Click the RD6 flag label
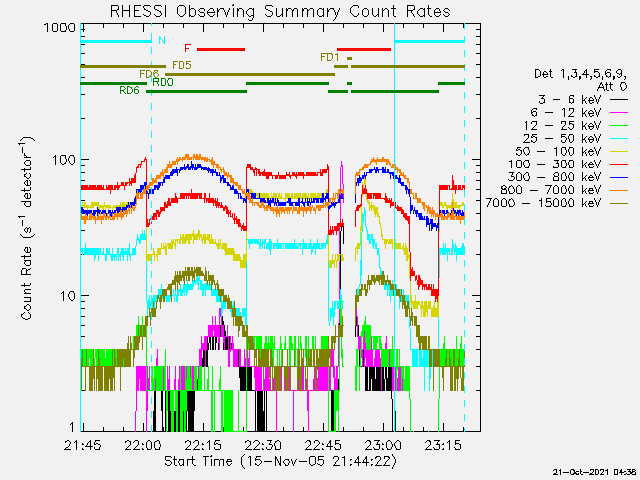The width and height of the screenshot is (640, 480). [x=129, y=90]
